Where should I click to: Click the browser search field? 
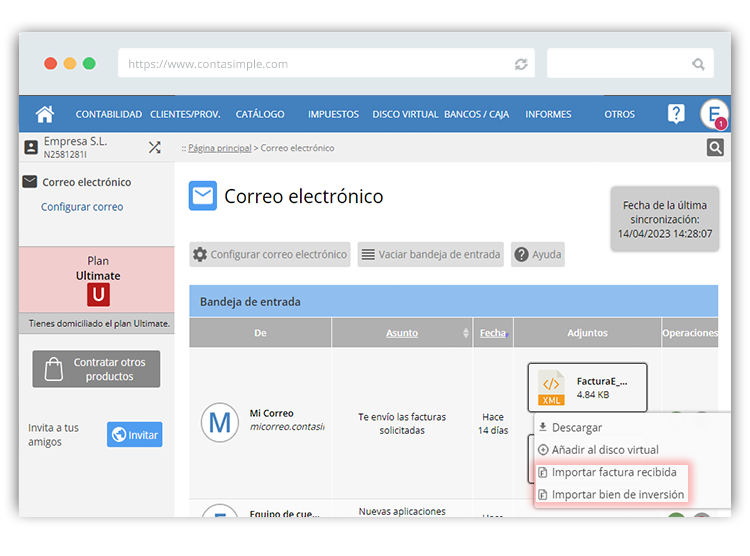[630, 63]
